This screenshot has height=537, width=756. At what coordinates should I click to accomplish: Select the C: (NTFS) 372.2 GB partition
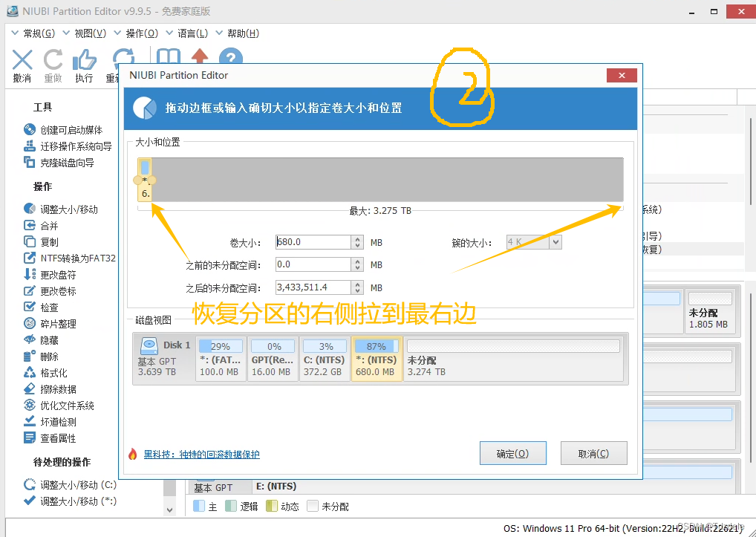[325, 359]
